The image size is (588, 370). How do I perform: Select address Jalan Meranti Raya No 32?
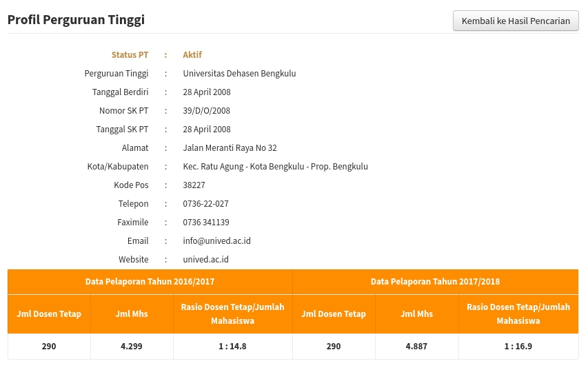[230, 148]
